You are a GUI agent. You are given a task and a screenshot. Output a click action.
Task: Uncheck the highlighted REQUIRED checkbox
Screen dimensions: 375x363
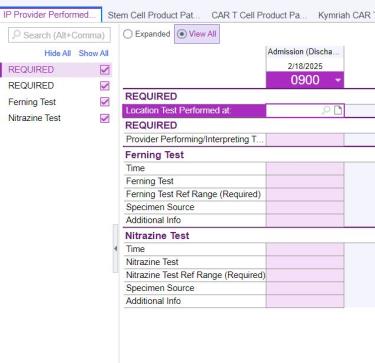105,70
